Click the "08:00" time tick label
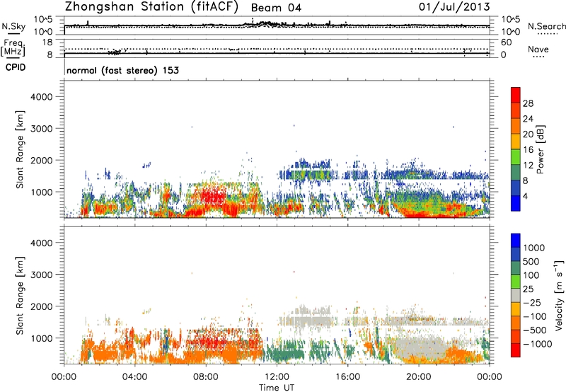This screenshot has height=392, width=566. 206,377
